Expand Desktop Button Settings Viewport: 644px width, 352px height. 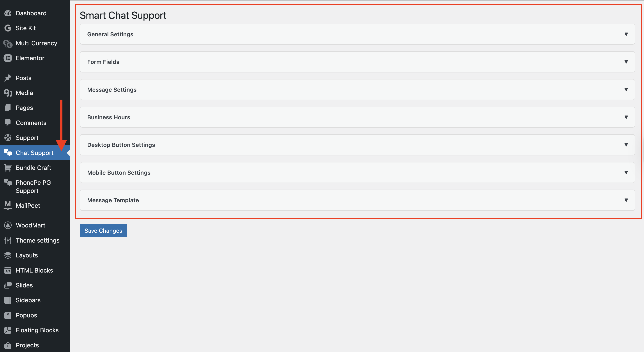click(x=357, y=145)
